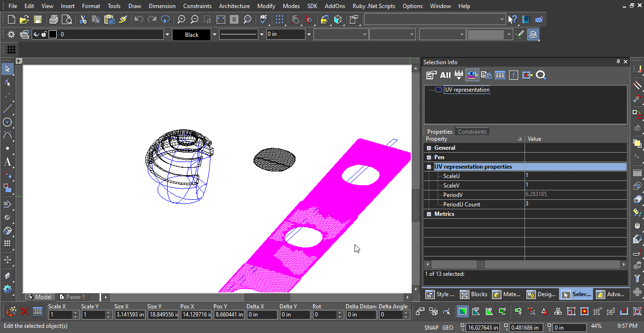Viewport: 644px width, 333px height.
Task: Click the table view icon in Selection Info
Action: point(500,75)
